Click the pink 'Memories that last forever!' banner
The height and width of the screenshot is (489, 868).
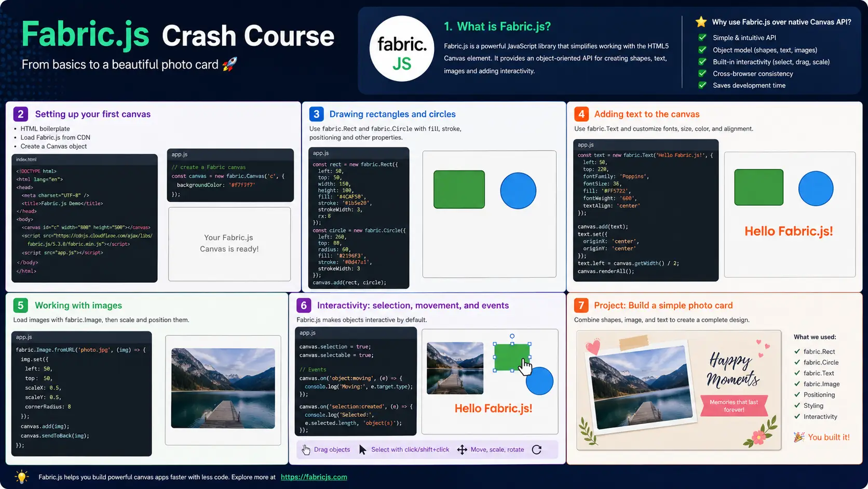click(734, 406)
